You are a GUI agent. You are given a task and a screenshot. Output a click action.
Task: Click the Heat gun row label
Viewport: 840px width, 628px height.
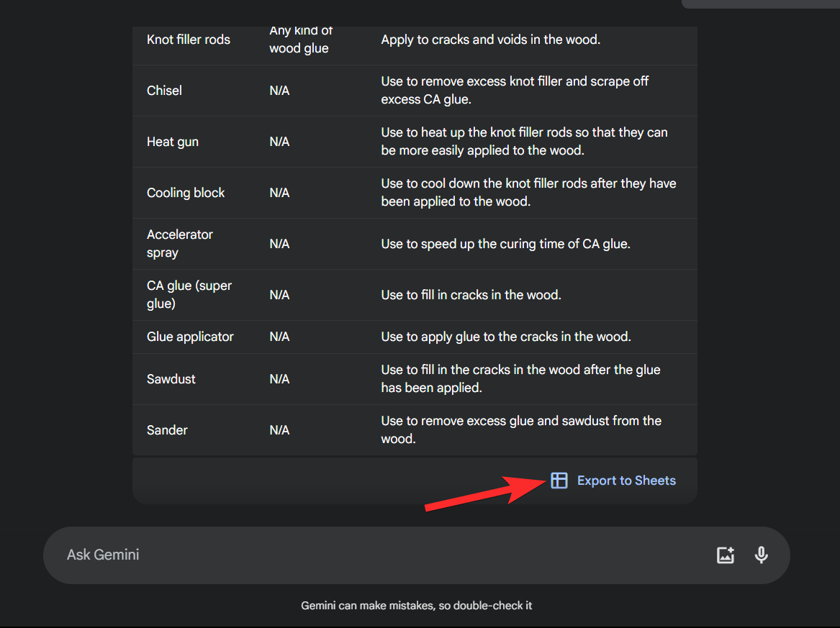[x=173, y=142]
